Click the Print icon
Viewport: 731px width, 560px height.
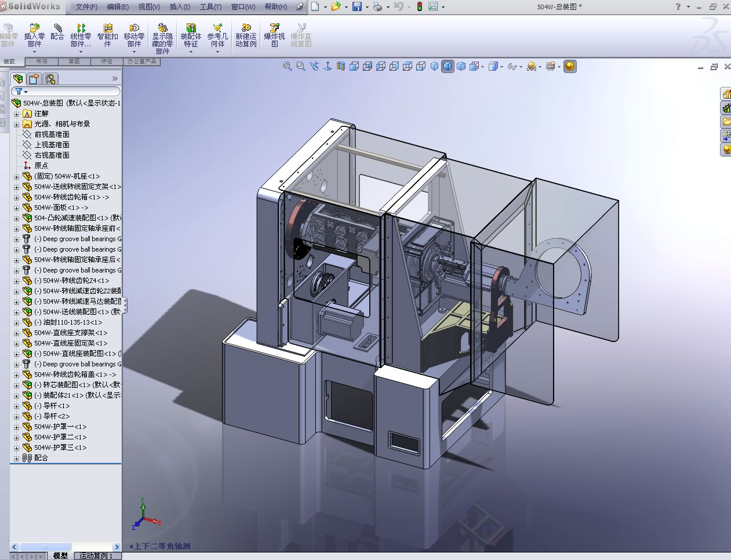(x=377, y=6)
